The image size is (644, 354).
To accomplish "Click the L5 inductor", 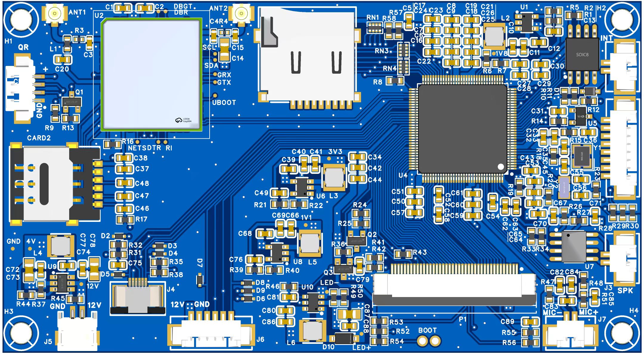I will click(310, 243).
